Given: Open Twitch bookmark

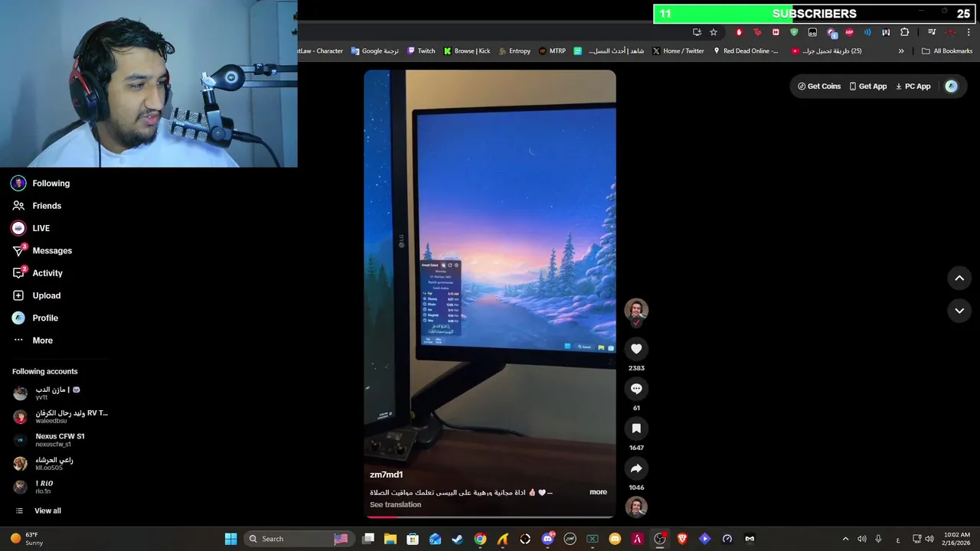Looking at the screenshot, I should tap(421, 51).
